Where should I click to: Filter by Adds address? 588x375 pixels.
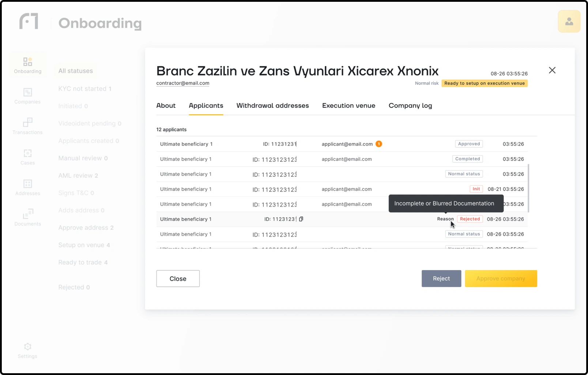pyautogui.click(x=82, y=210)
